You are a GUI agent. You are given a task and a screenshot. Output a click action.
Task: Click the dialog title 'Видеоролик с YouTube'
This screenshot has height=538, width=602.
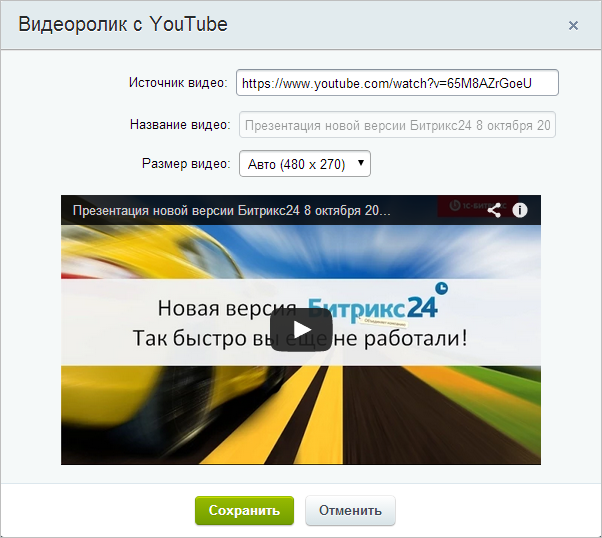123,24
